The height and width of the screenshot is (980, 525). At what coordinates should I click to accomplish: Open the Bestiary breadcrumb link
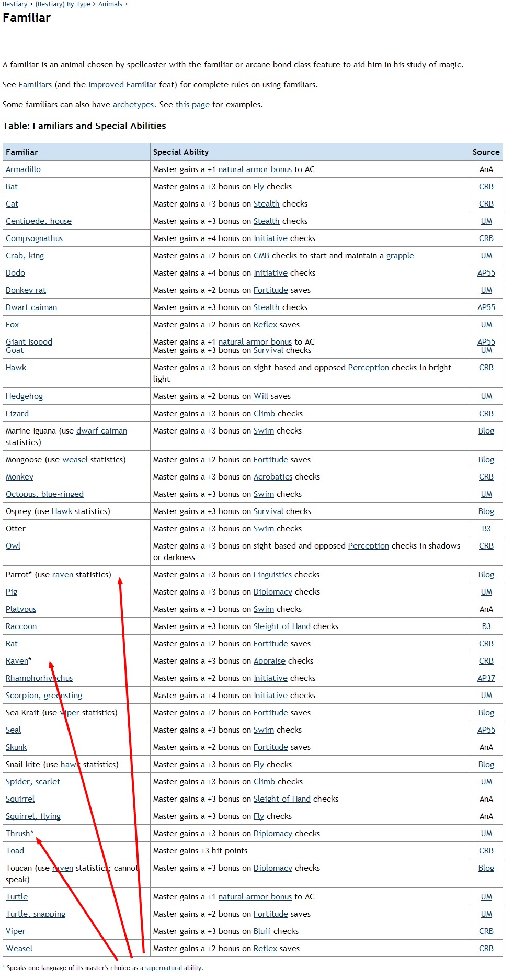click(15, 4)
